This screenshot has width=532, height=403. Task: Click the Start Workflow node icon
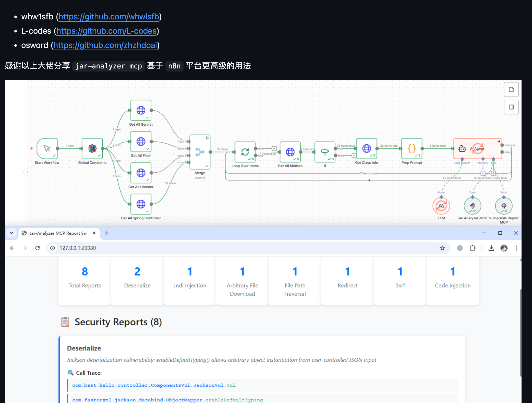47,148
